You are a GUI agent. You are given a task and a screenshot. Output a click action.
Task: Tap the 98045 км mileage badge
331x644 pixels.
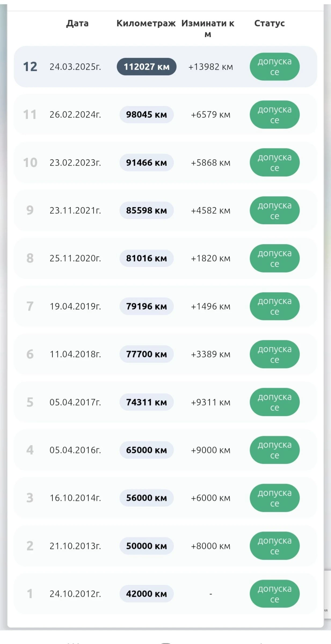tap(147, 115)
